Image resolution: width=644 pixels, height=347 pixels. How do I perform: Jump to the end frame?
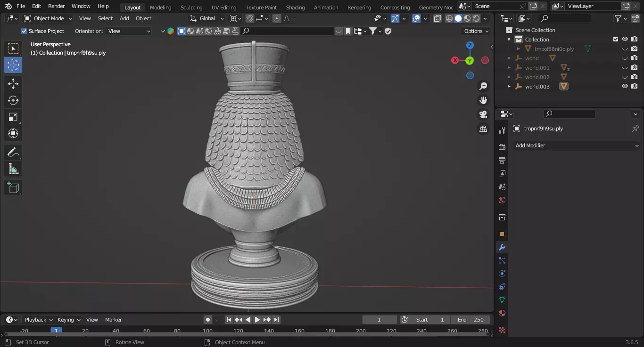click(276, 320)
